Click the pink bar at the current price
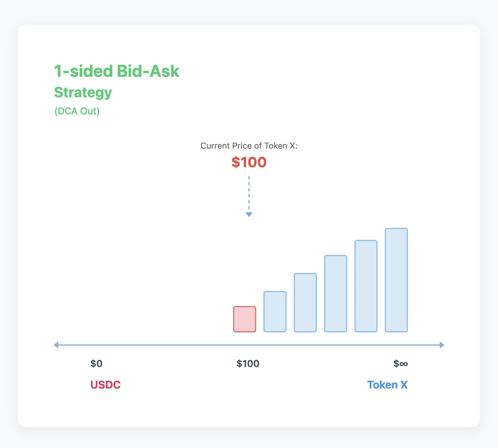 (244, 319)
